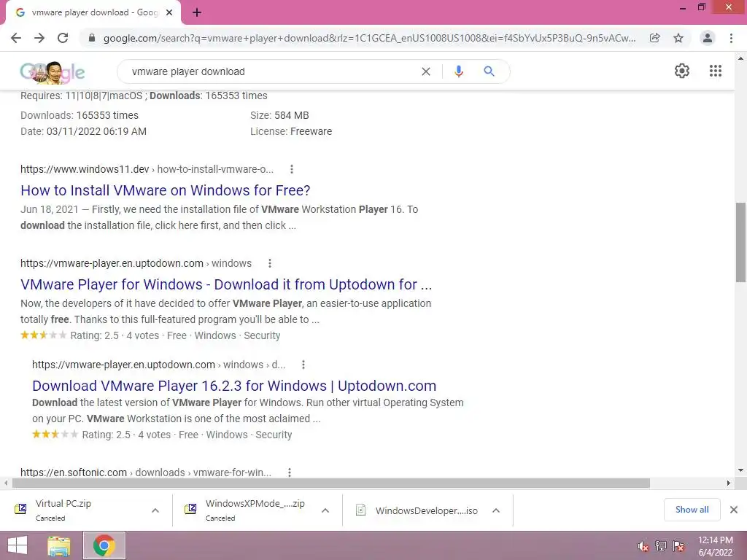
Task: Click the vertical scrollbar thumb
Action: 741,242
